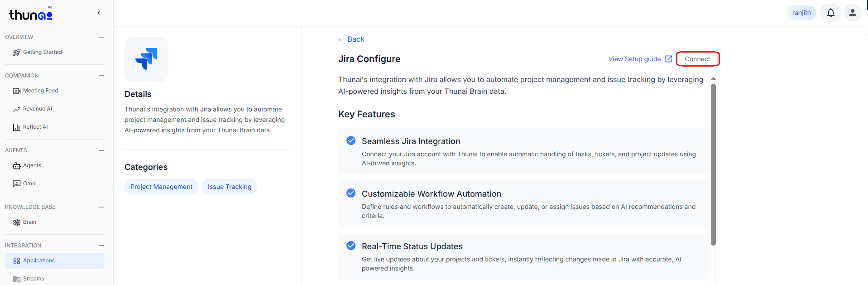Click the checkmark next to Real-Time Status Updates
Viewport: 868px width, 285px height.
tap(351, 246)
